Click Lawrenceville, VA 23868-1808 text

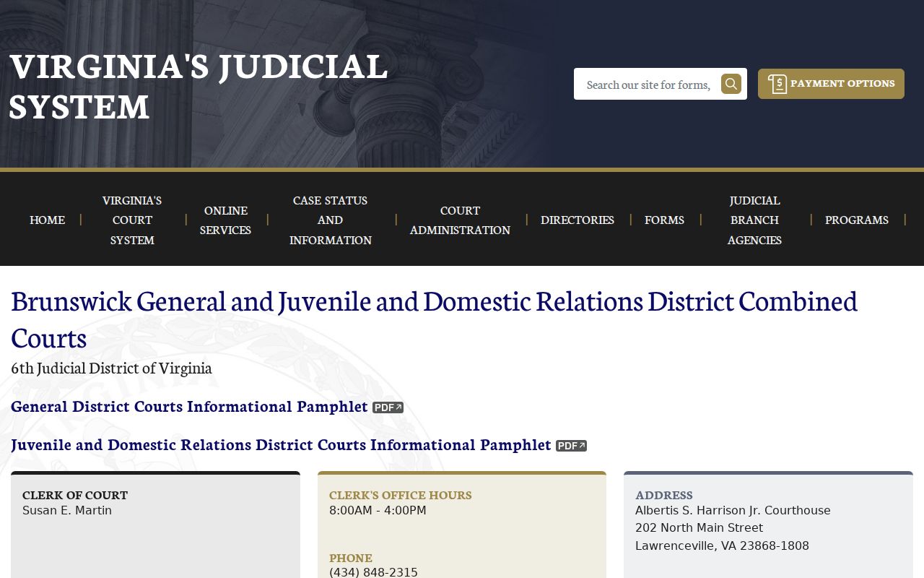(x=722, y=546)
